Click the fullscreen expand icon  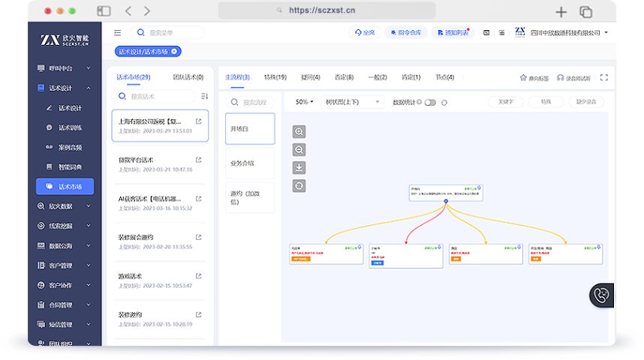point(604,77)
